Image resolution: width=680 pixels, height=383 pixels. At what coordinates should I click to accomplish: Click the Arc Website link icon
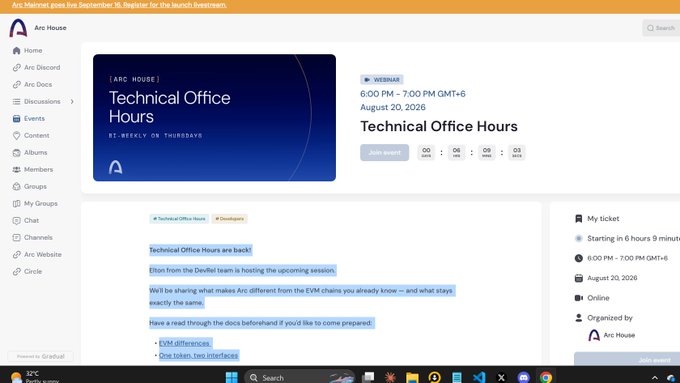(x=16, y=254)
